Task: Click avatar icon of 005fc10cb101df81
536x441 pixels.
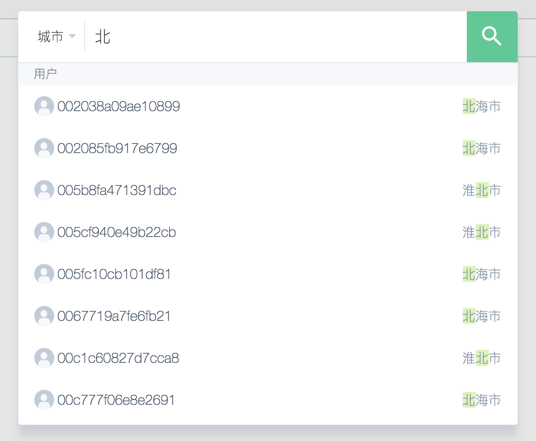Action: [x=44, y=274]
